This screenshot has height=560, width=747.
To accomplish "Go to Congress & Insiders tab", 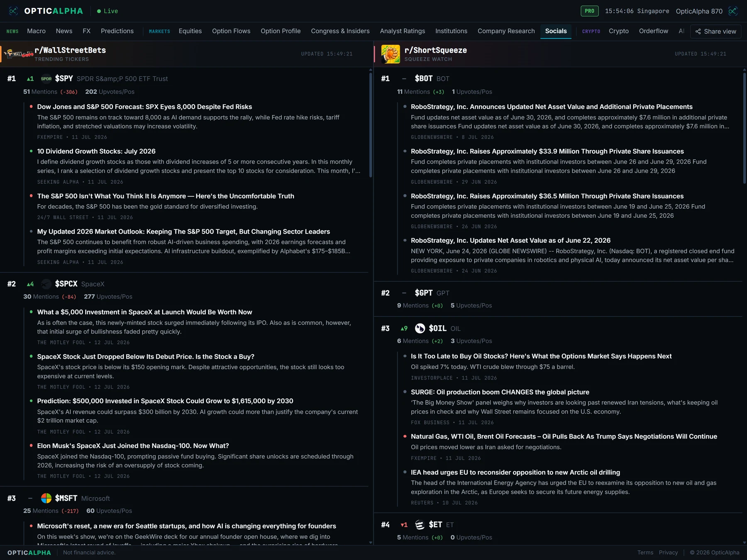I will click(340, 31).
